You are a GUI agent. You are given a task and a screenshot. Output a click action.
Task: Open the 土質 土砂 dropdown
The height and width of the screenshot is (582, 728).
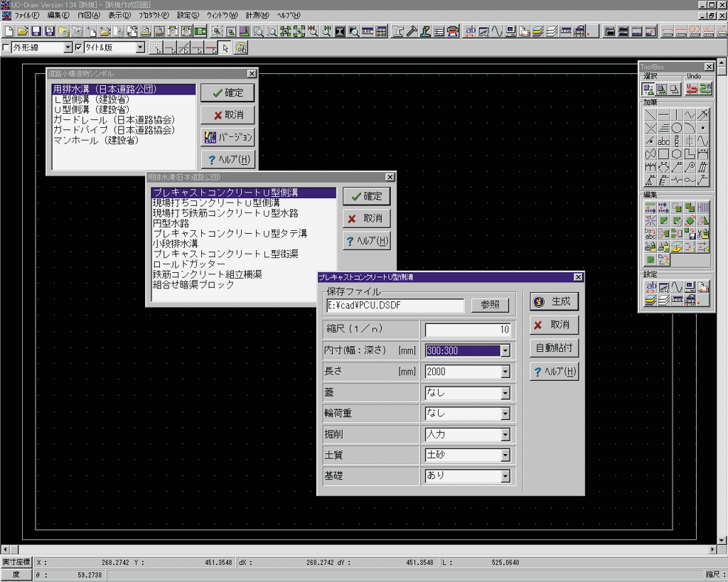tap(505, 455)
